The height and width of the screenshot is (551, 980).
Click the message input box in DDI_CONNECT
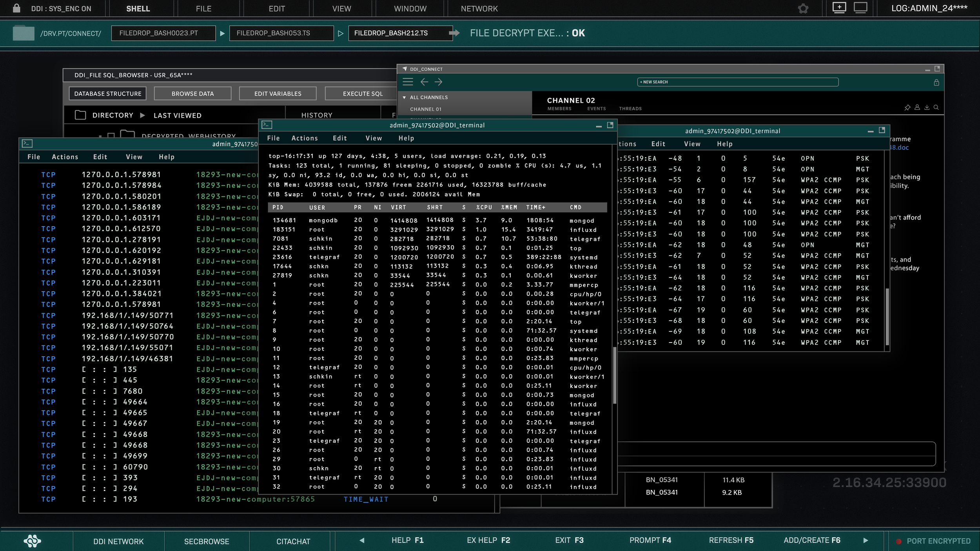777,454
